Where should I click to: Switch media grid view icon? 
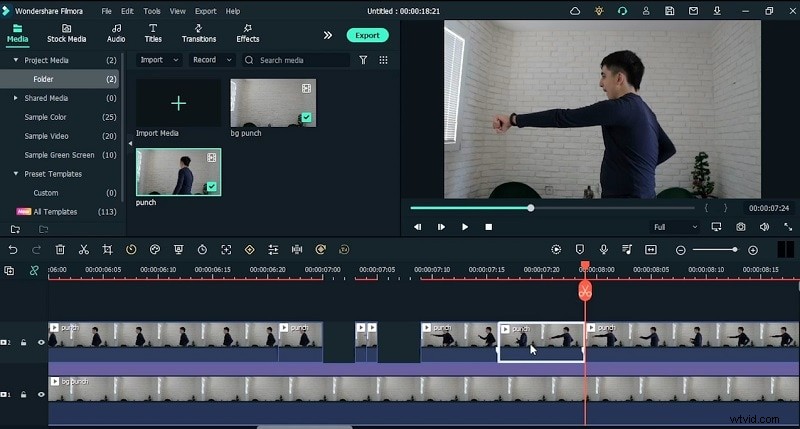(383, 60)
